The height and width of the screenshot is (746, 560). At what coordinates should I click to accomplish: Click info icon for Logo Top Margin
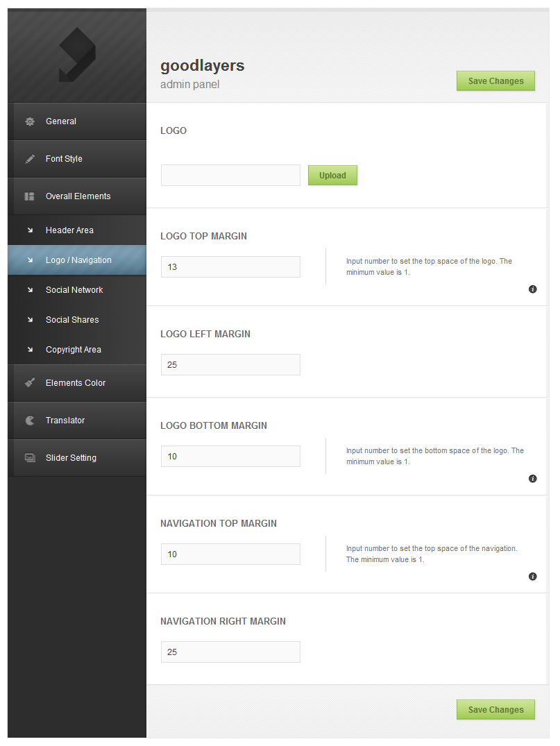click(x=532, y=289)
